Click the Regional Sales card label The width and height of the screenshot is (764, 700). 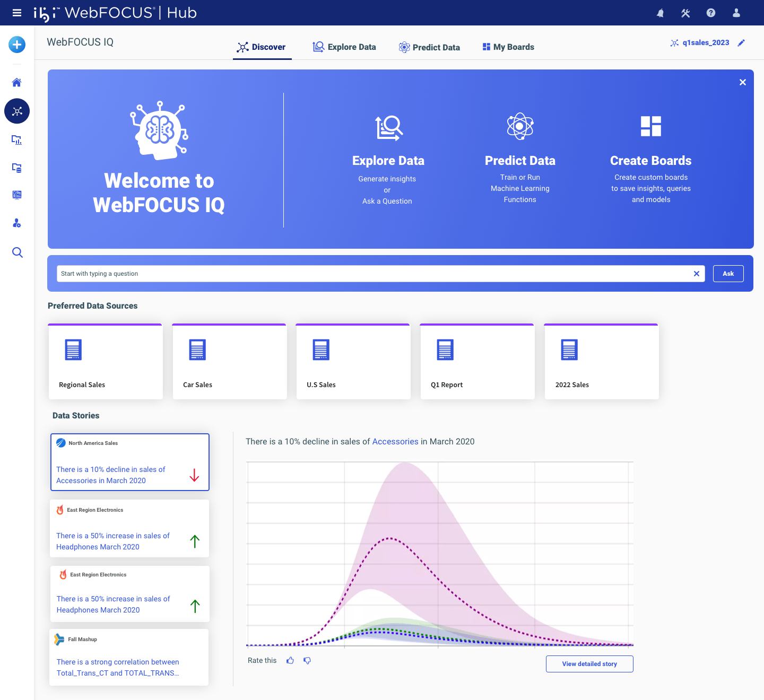[x=82, y=385]
